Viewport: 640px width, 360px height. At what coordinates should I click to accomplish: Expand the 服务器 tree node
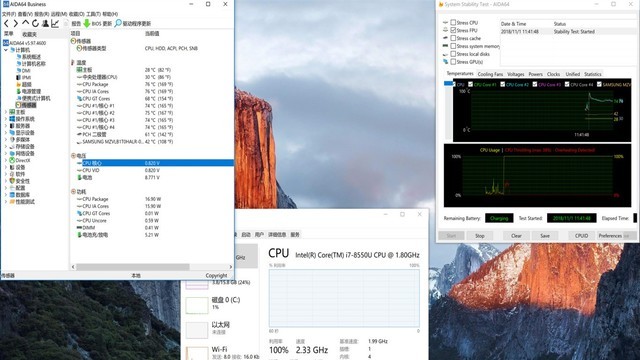click(6, 126)
